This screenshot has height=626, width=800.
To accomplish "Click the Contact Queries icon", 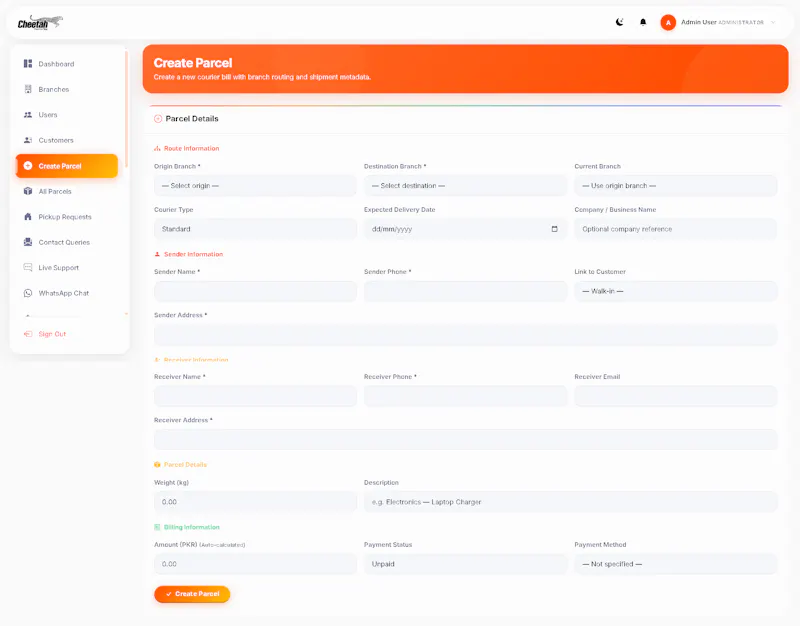I will [28, 242].
